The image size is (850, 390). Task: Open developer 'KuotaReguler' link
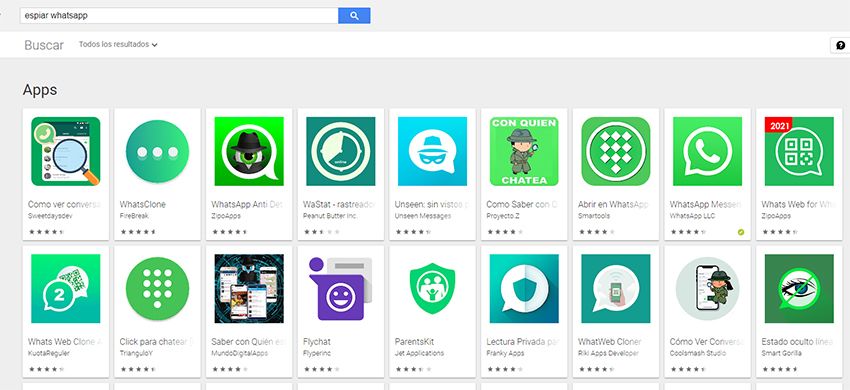(49, 353)
